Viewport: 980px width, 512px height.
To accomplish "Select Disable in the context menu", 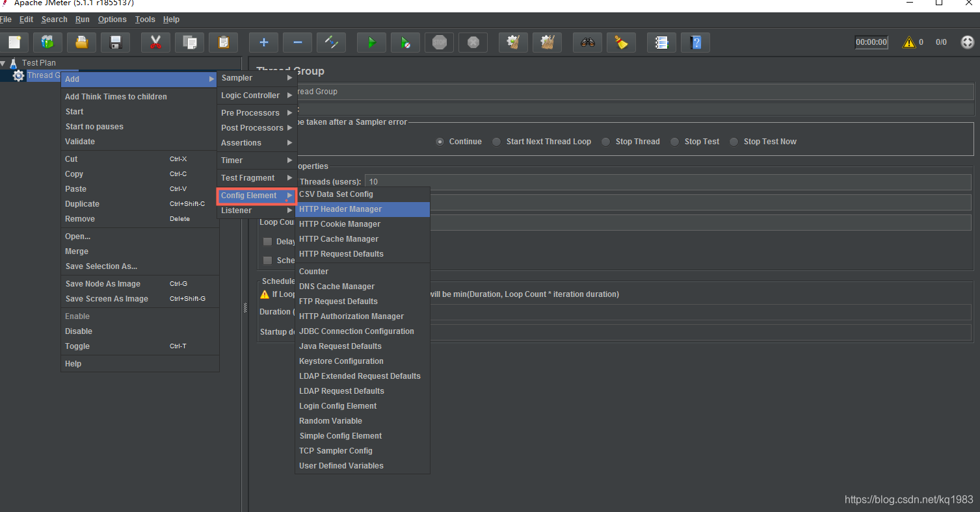I will (140, 331).
